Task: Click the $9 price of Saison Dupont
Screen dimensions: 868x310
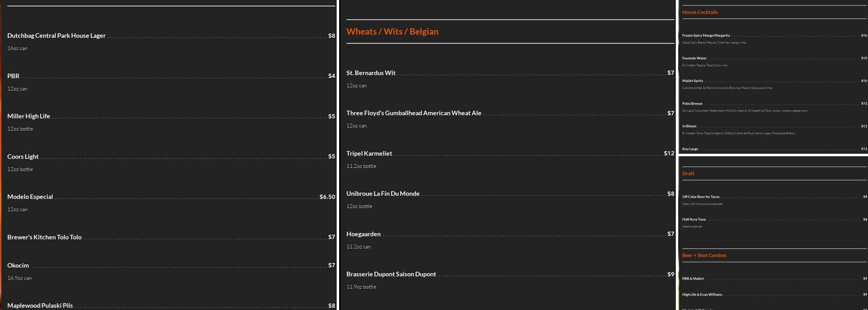Action: point(671,274)
